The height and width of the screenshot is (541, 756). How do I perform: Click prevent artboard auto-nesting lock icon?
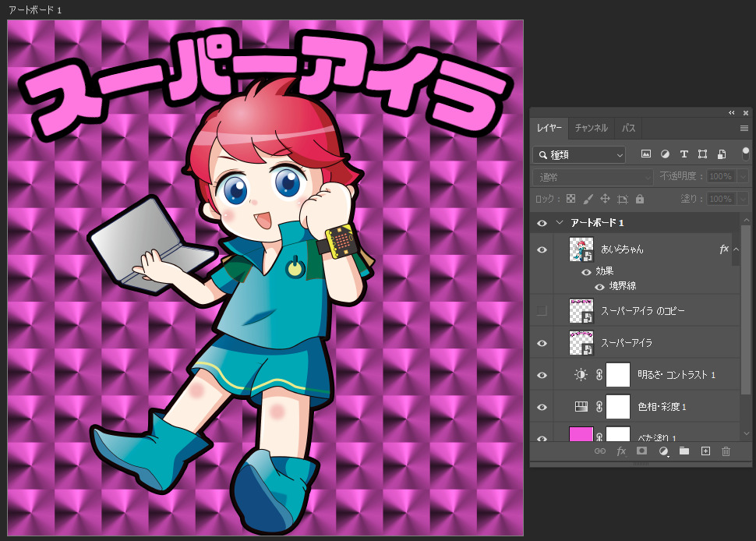click(x=623, y=199)
